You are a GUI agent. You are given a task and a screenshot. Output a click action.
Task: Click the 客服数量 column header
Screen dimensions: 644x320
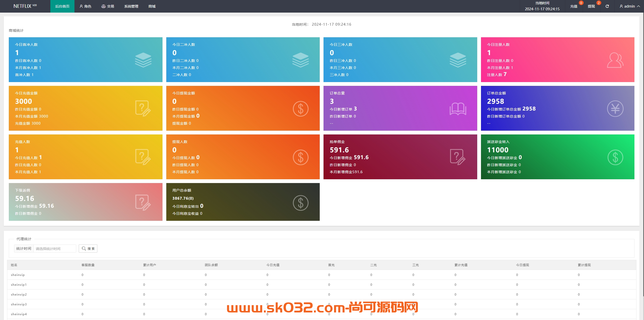click(88, 265)
